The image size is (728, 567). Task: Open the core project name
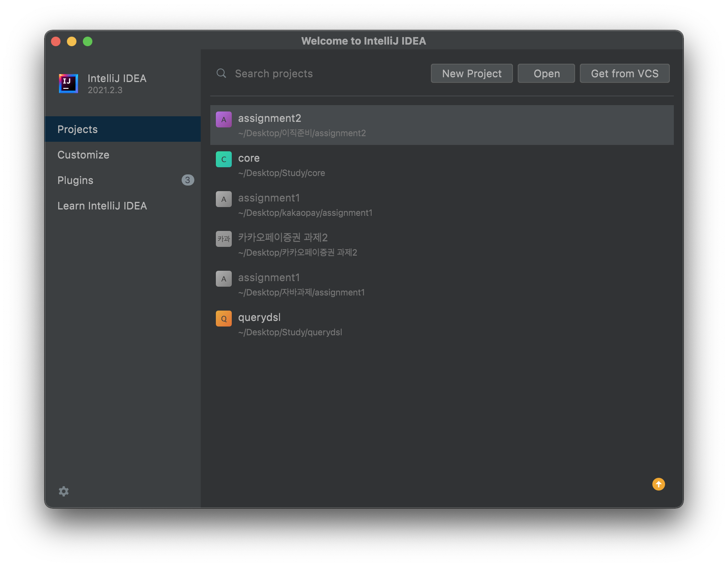(249, 158)
